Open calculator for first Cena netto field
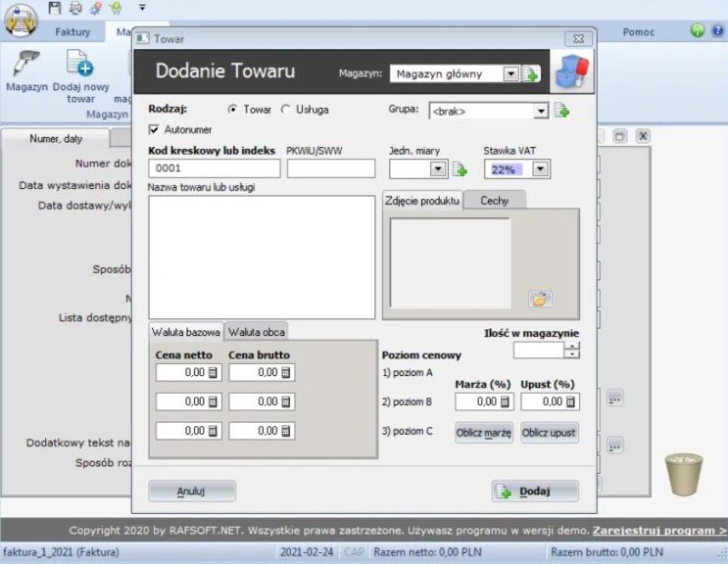 click(213, 373)
